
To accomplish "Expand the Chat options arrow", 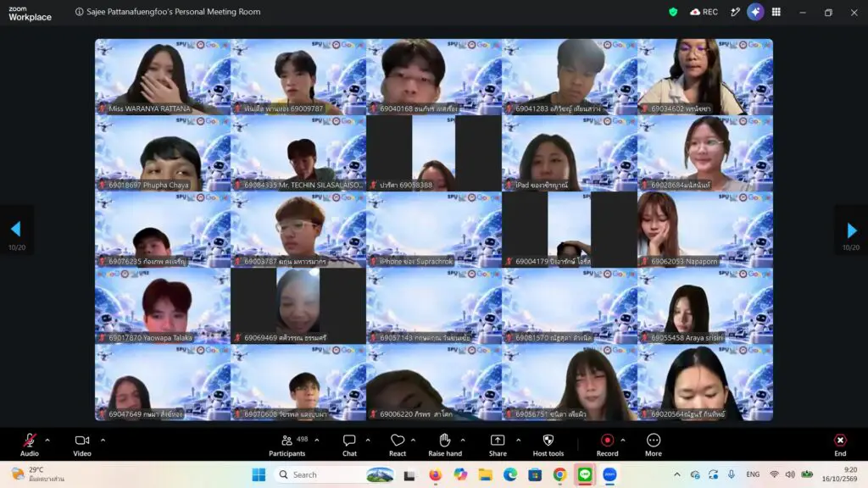I will 368,441.
